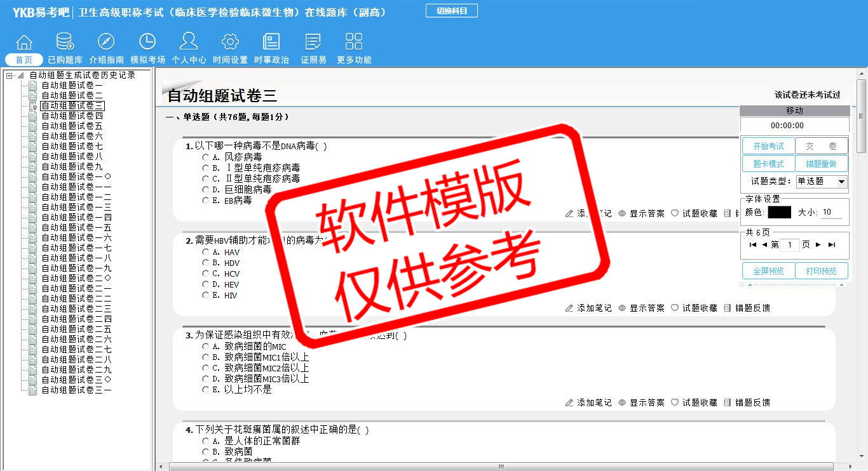Select 自动组题试卷五 in the tree

[72, 126]
